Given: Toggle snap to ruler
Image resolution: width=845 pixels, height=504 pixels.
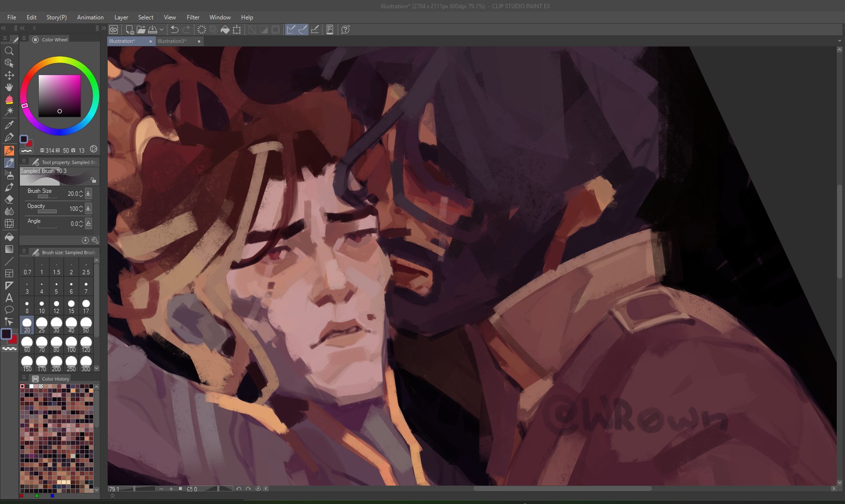Looking at the screenshot, I should tap(291, 30).
